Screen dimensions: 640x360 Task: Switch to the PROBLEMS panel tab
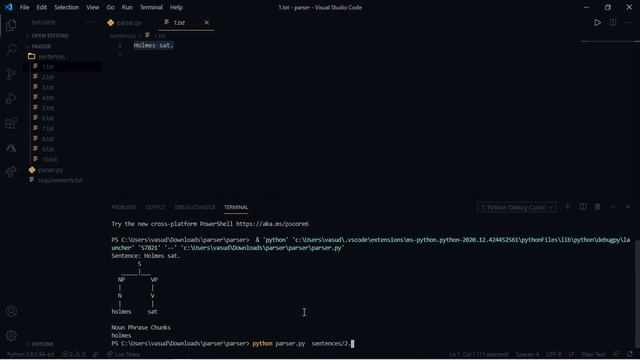(124, 207)
